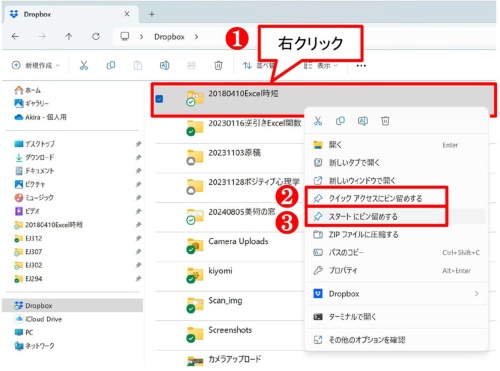Expand chevron after Dropbox in address bar
The height and width of the screenshot is (371, 500).
(196, 37)
